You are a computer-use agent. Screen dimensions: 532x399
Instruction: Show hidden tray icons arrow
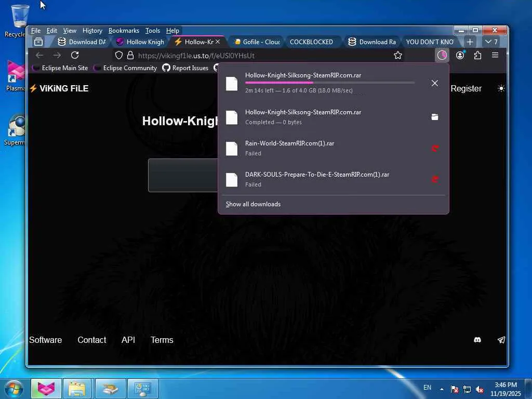point(442,389)
